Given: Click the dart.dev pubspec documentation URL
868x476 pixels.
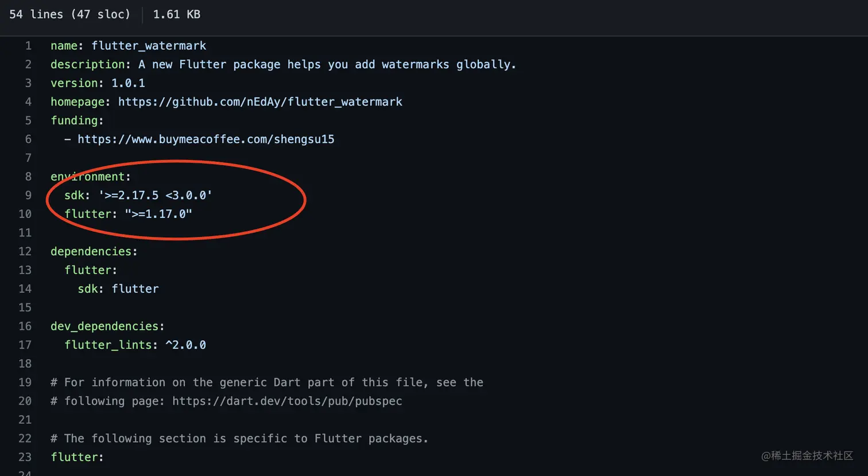Looking at the screenshot, I should 287,401.
